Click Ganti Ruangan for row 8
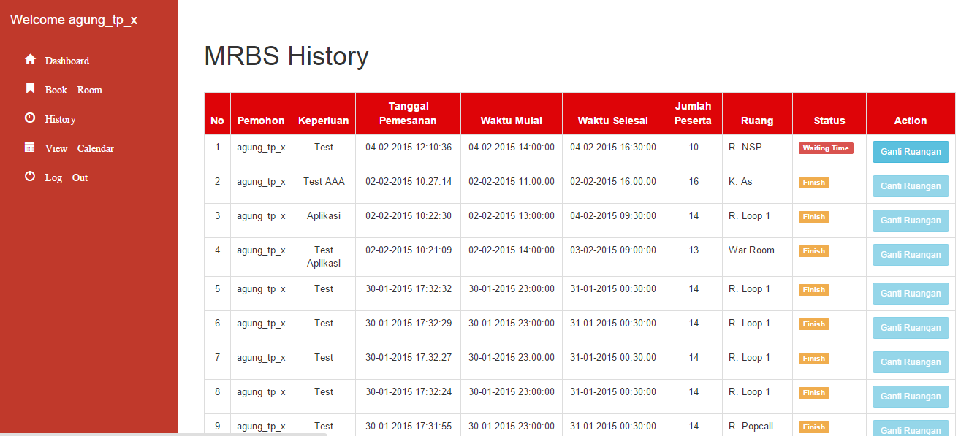The height and width of the screenshot is (436, 980). [911, 397]
